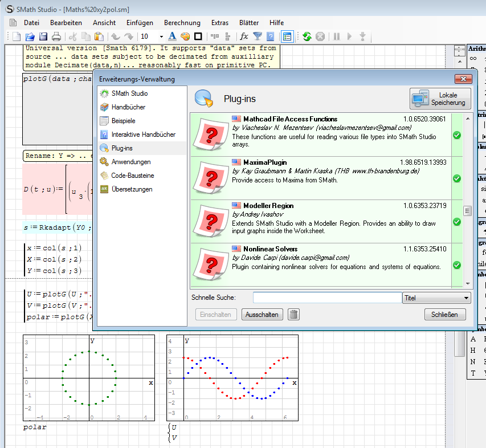Open the font size 10 dropdown

pos(161,36)
